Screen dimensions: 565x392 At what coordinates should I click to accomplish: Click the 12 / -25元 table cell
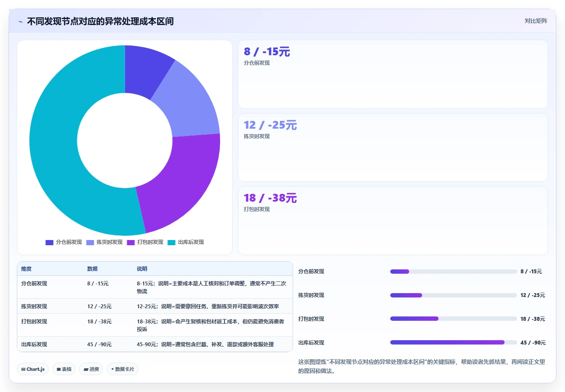[99, 307]
